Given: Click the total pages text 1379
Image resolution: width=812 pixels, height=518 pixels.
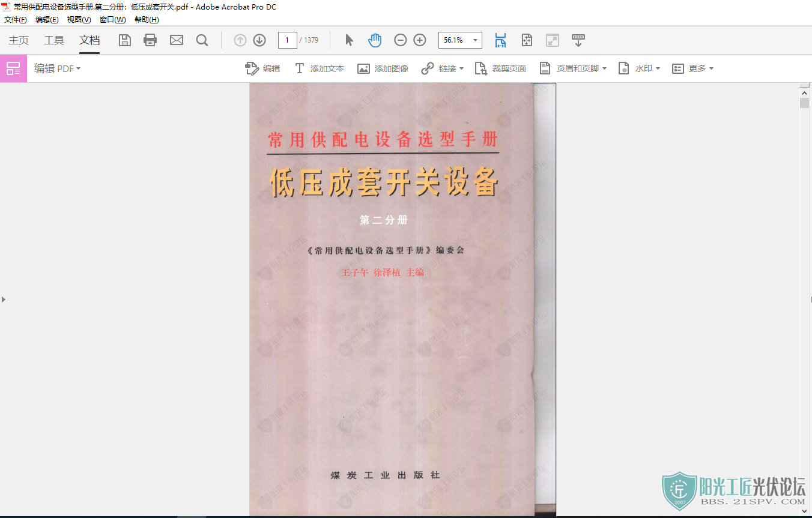Looking at the screenshot, I should click(x=311, y=40).
